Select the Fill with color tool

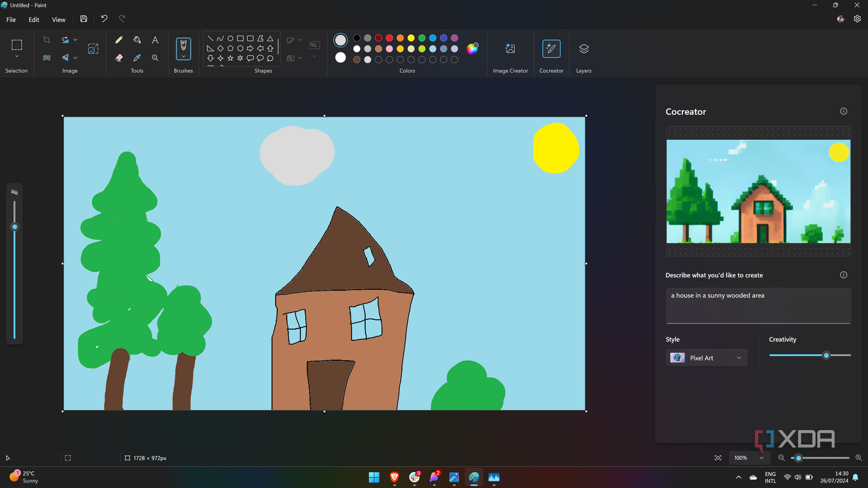click(137, 39)
